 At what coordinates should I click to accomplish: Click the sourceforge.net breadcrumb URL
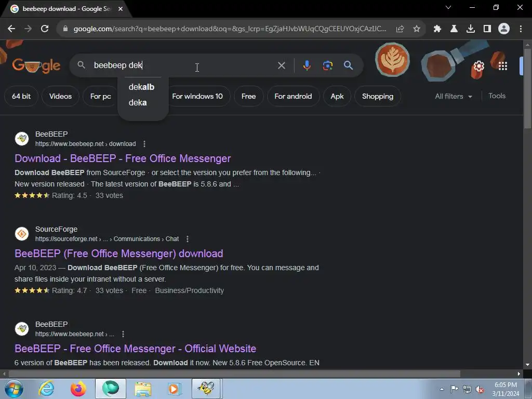click(107, 239)
